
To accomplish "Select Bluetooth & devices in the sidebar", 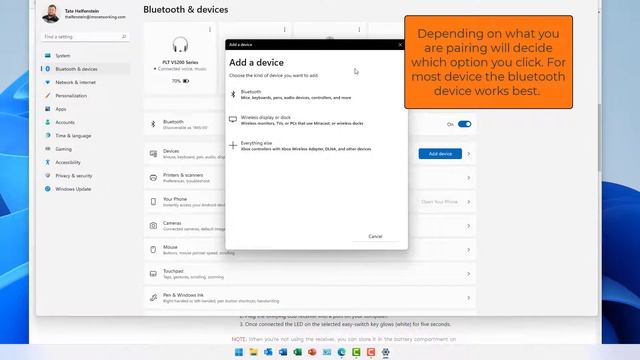I will [x=85, y=69].
